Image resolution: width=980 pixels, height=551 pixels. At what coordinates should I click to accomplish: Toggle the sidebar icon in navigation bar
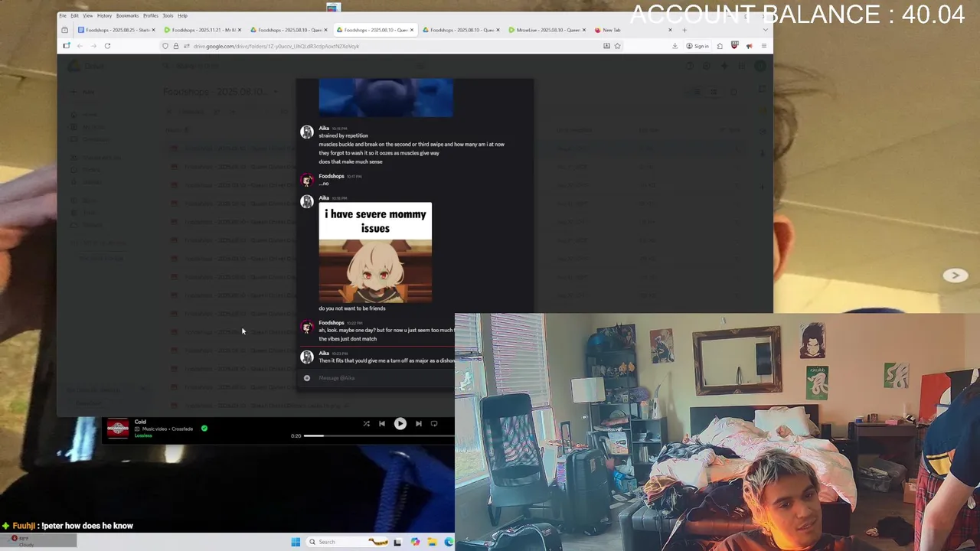tap(66, 46)
